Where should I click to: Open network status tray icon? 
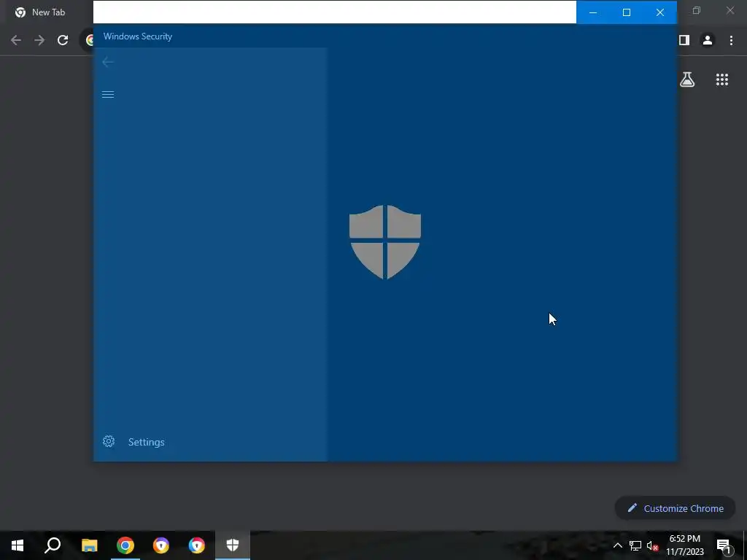coord(635,545)
